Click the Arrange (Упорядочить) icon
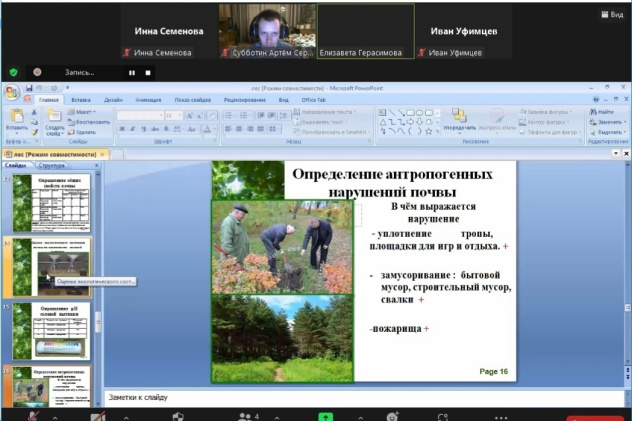Screen dimensions: 632x421 (459, 116)
